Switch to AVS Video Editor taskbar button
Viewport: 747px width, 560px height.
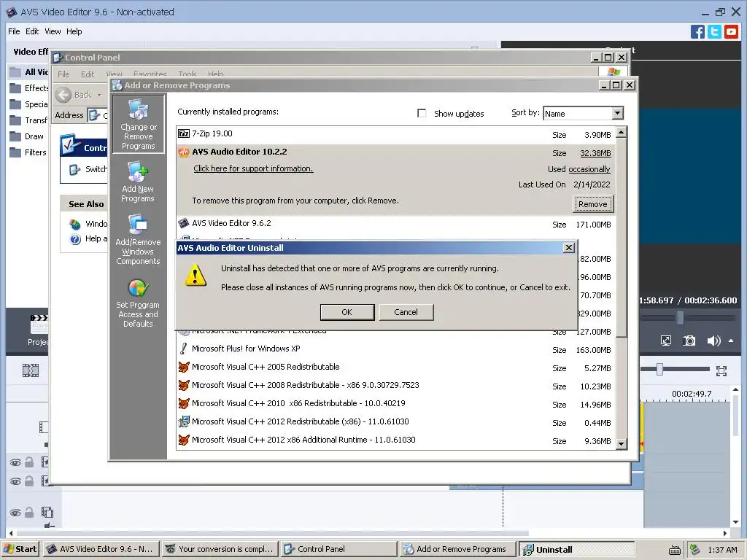click(101, 549)
